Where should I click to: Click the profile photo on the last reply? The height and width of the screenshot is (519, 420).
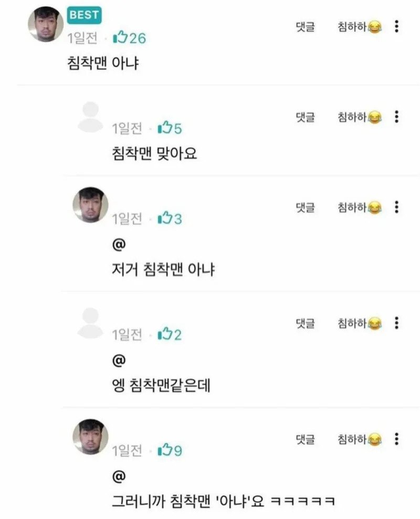pyautogui.click(x=90, y=437)
